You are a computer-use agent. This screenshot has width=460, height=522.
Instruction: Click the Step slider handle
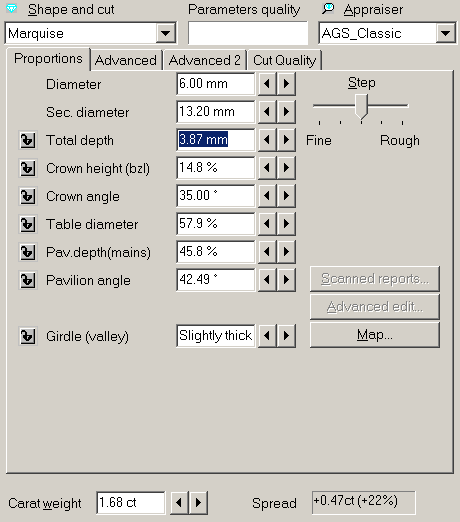pyautogui.click(x=361, y=107)
